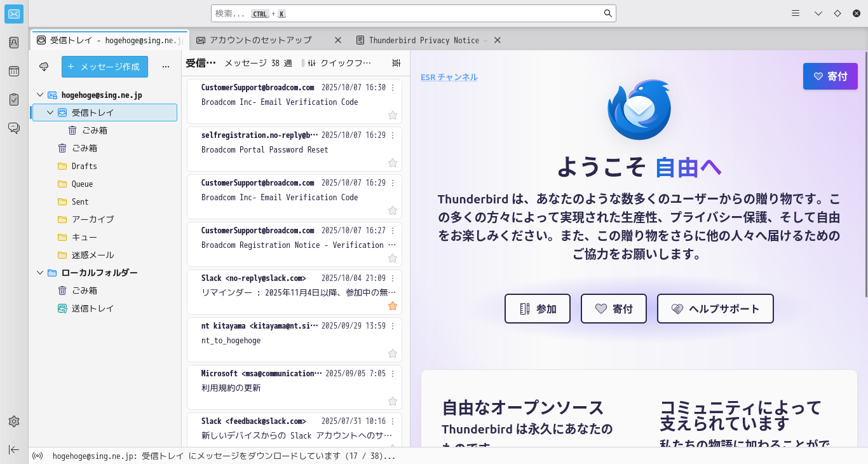Close the アカウントのセットアップ tab
Viewport: 868px width, 464px height.
coord(338,40)
